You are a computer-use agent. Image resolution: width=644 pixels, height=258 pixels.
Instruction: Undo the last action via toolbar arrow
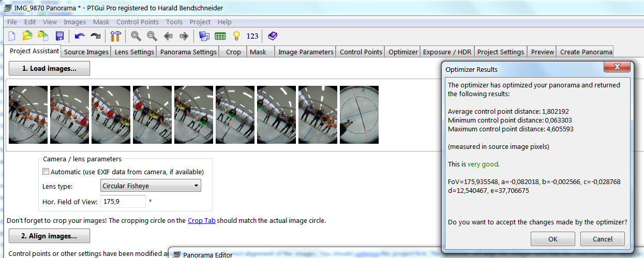tap(79, 36)
